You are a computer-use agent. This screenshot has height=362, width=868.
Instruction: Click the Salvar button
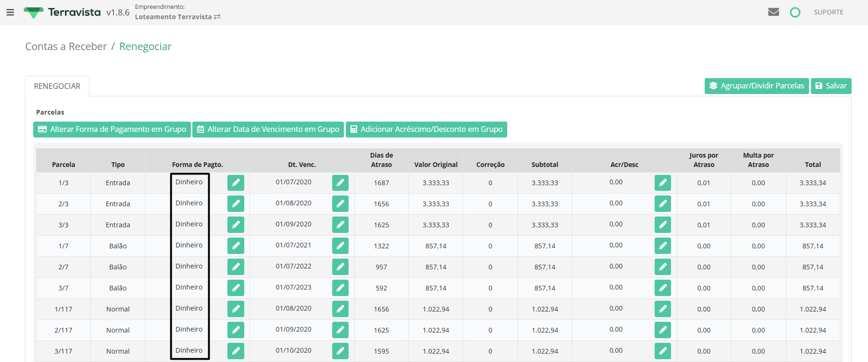click(831, 86)
